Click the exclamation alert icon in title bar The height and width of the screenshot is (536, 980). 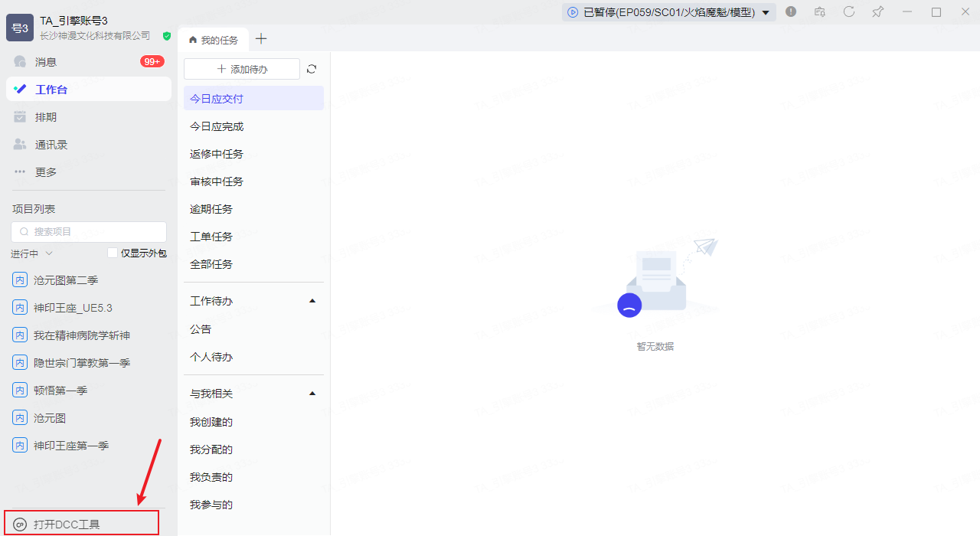(791, 11)
